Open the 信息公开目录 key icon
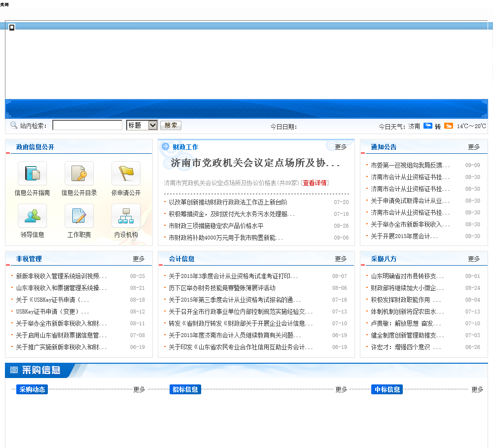 tap(79, 173)
